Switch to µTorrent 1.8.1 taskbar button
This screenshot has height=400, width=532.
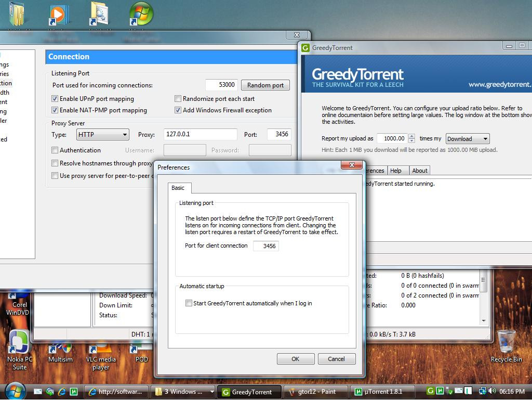[x=382, y=392]
